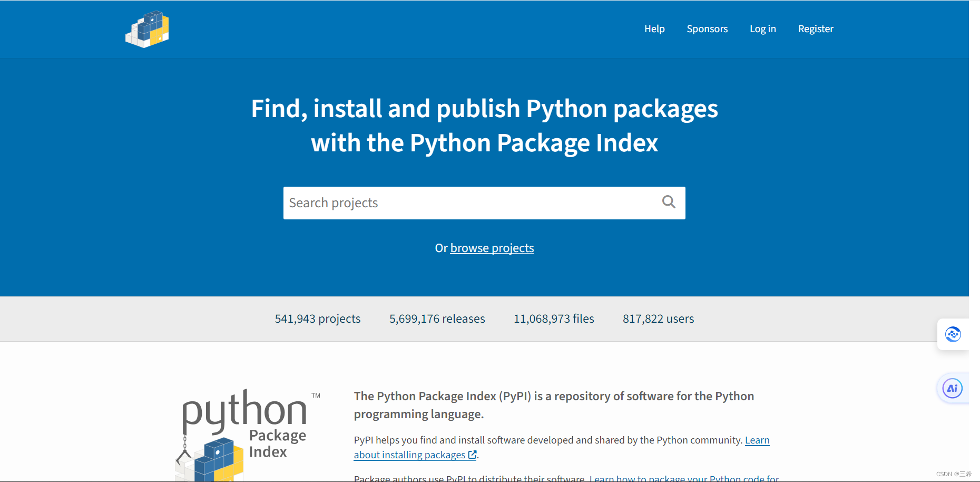980x482 pixels.
Task: Click the PyPI repository description paragraph
Action: pyautogui.click(x=554, y=405)
